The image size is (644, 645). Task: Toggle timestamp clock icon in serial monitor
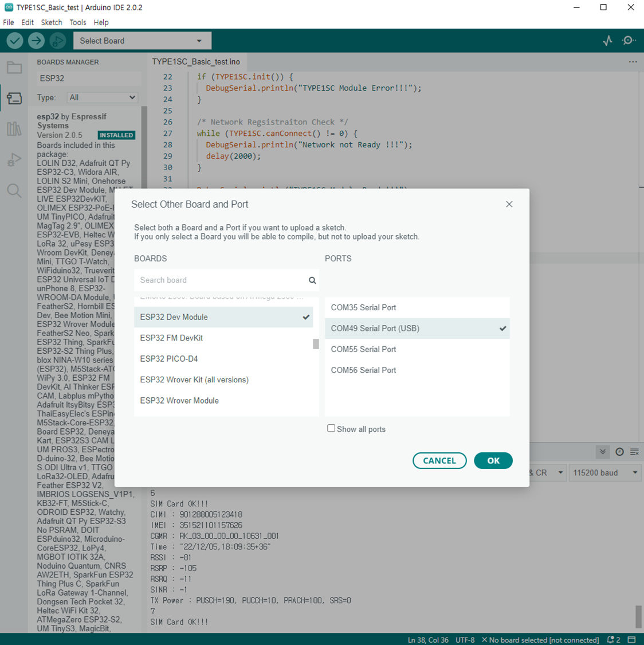(619, 452)
